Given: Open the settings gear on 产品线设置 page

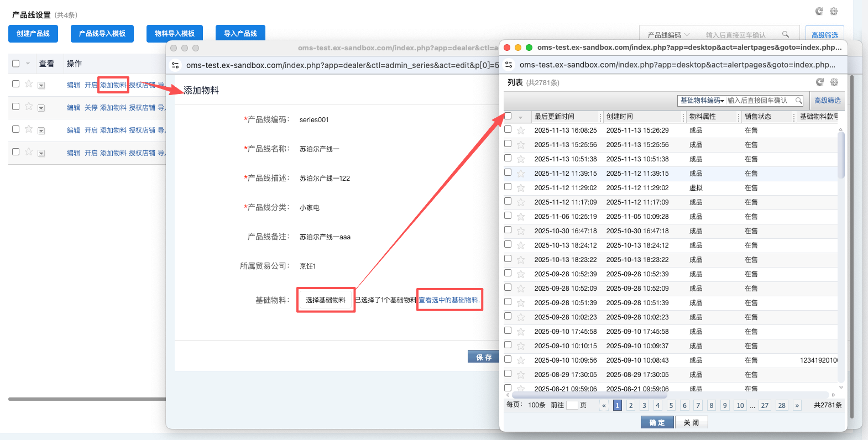Looking at the screenshot, I should [834, 11].
